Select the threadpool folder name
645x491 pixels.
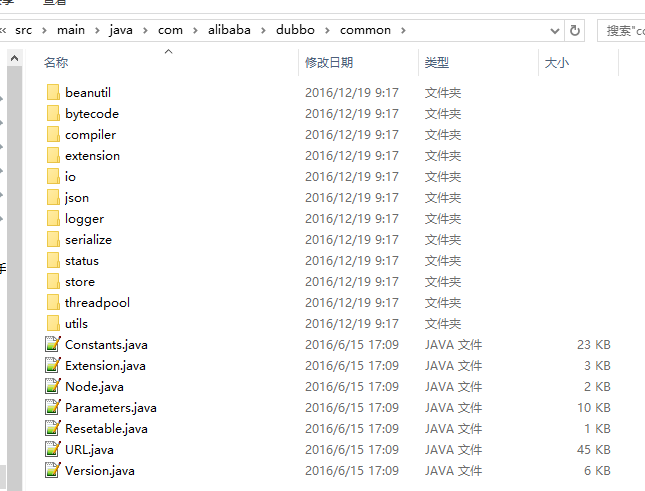97,303
